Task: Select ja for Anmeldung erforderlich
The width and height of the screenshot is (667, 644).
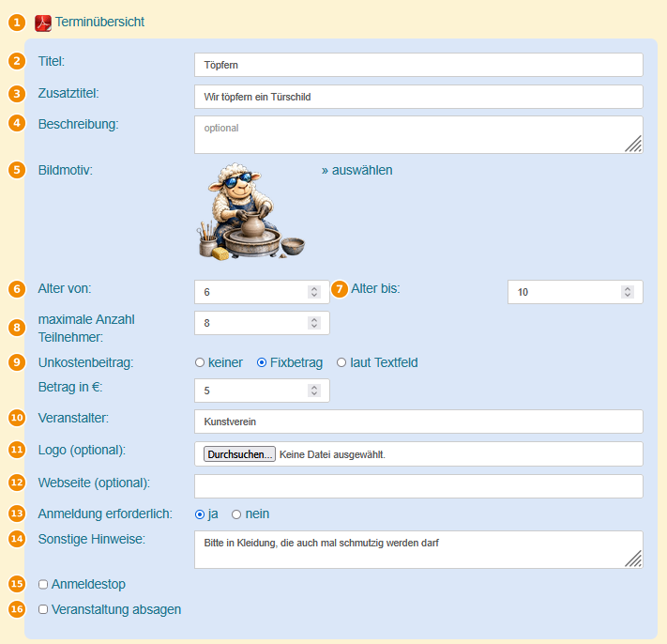Action: [x=200, y=514]
